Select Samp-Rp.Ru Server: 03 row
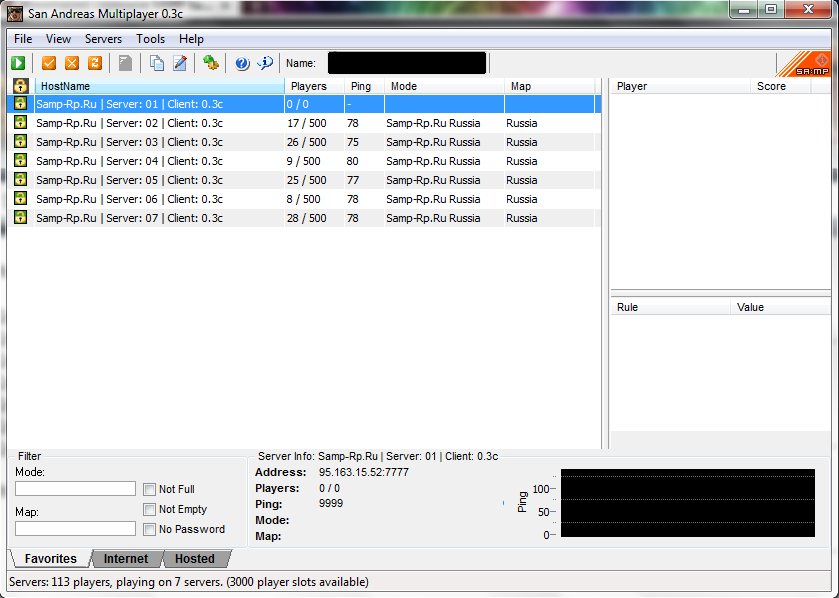The height and width of the screenshot is (598, 839). 304,142
